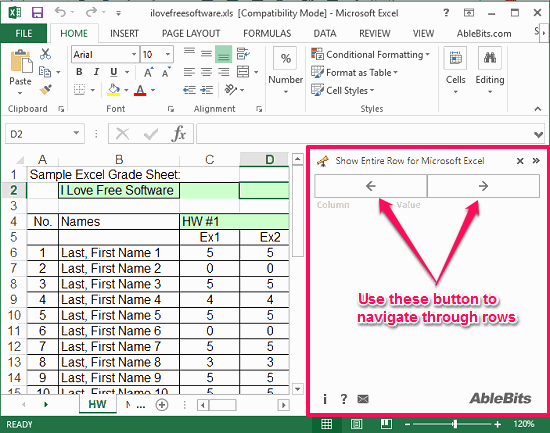Select column D header

(x=269, y=159)
